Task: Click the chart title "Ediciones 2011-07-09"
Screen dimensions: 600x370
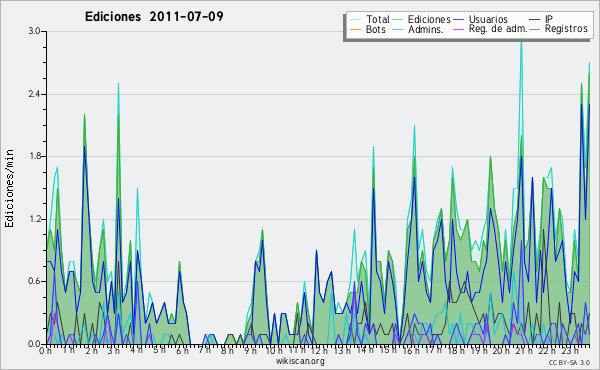Action: point(154,17)
